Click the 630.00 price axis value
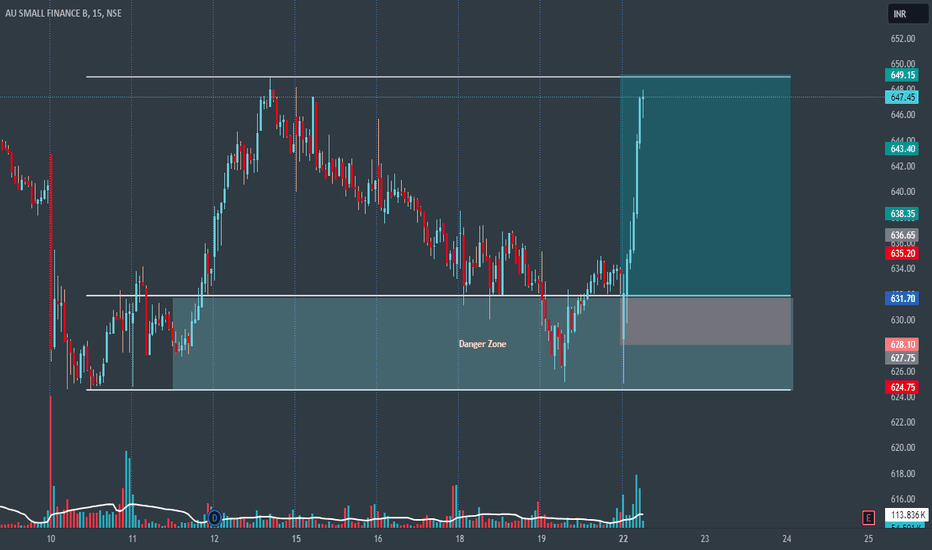This screenshot has width=932, height=550. coord(902,320)
